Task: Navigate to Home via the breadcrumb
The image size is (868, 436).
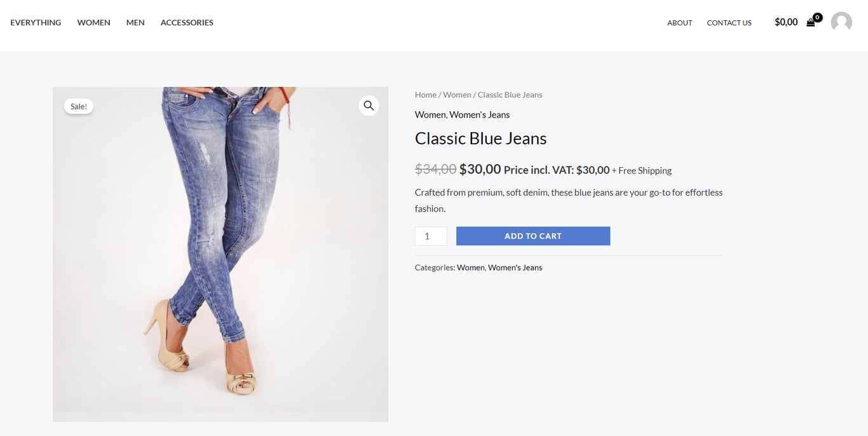Action: point(425,94)
